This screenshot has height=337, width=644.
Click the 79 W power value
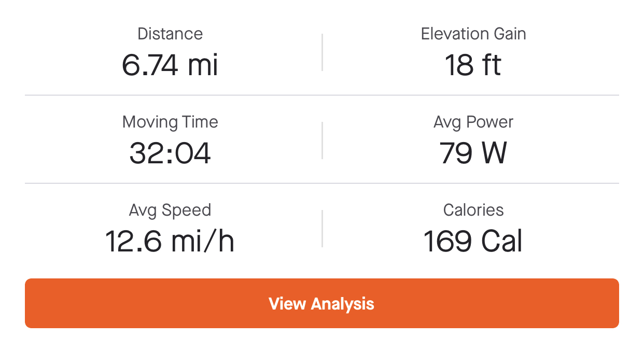coord(473,153)
